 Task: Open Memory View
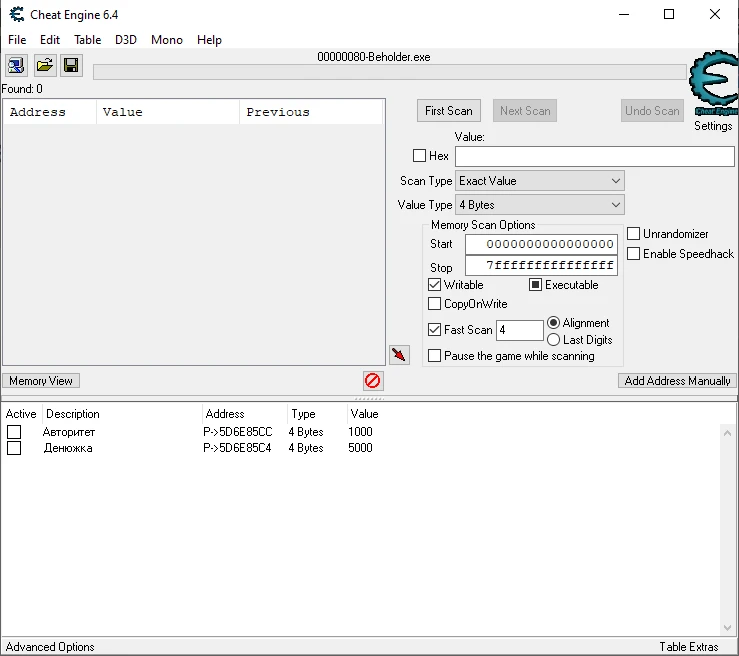click(41, 381)
